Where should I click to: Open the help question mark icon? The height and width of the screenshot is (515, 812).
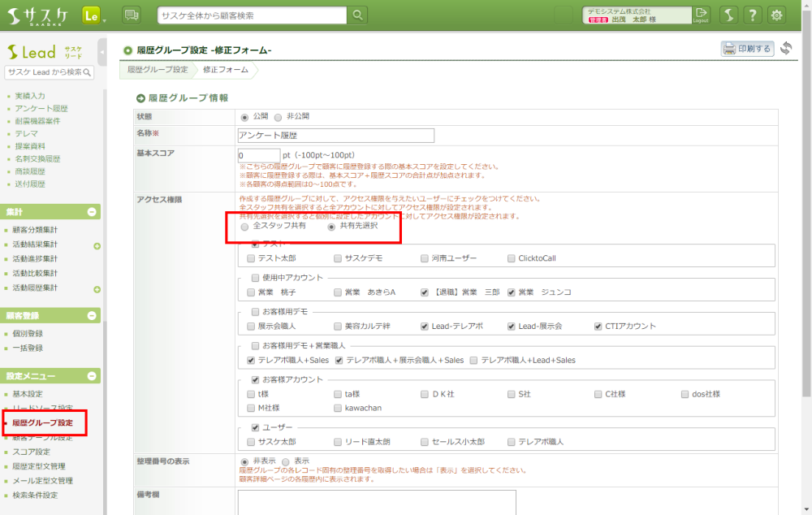(753, 15)
